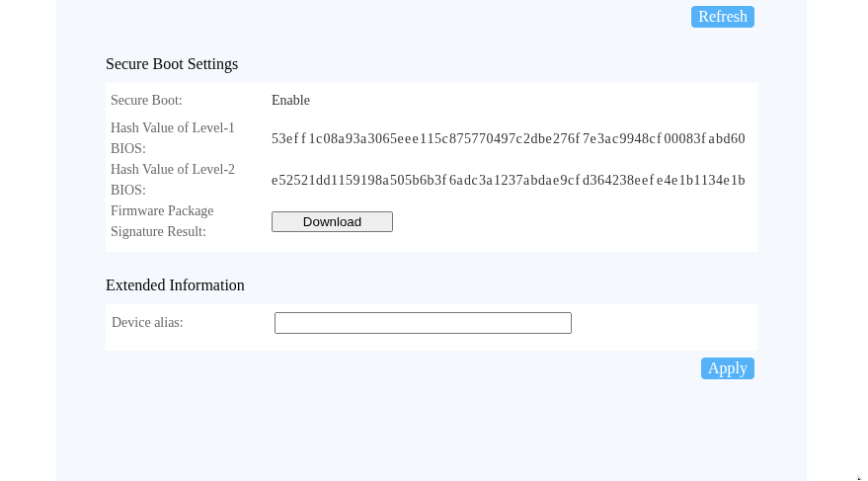
Task: Click the 'Hash Value of Level-1' label text
Action: click(173, 128)
